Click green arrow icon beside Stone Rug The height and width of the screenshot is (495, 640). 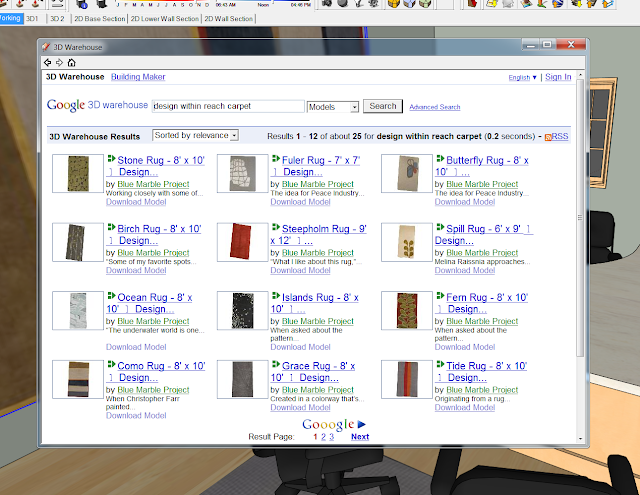coord(111,159)
